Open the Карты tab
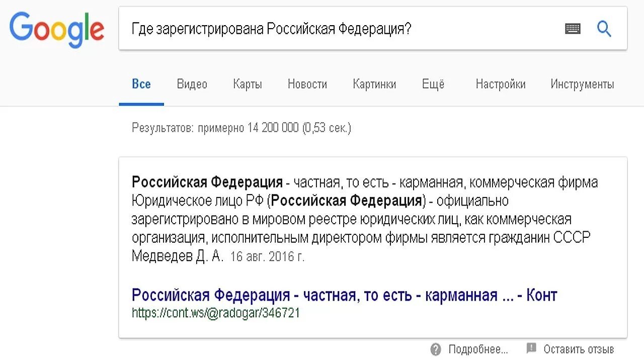 (x=248, y=84)
